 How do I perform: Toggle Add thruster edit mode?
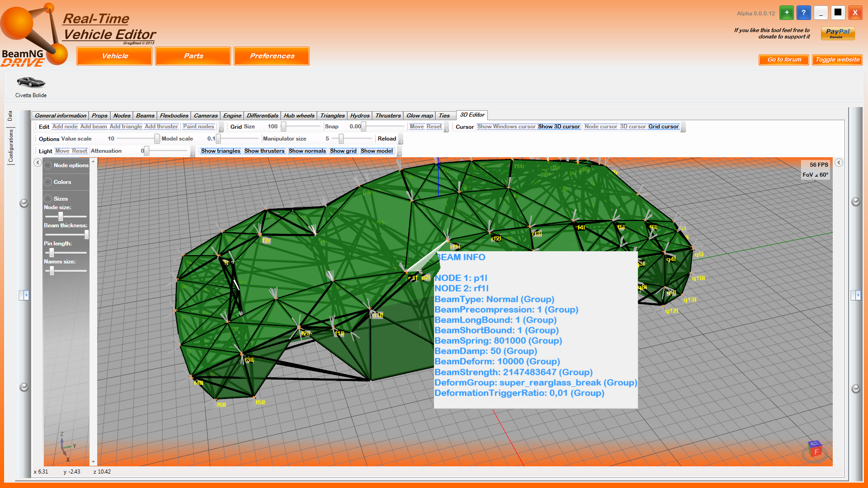[x=161, y=127]
